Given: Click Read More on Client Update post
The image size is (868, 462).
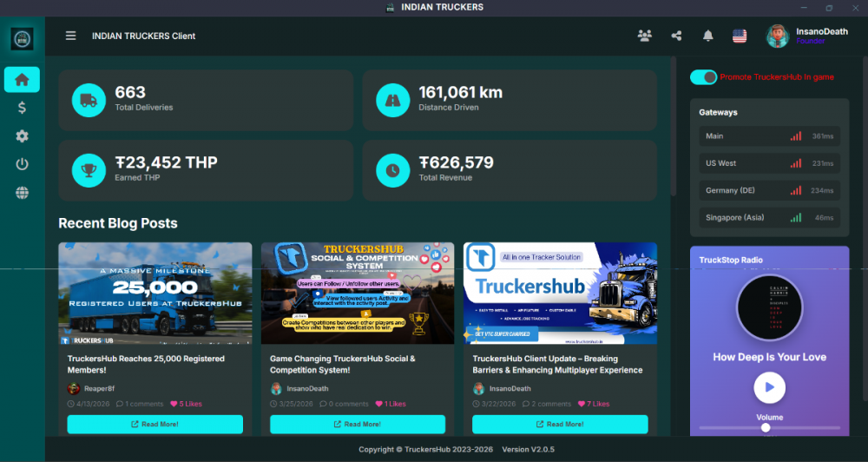Looking at the screenshot, I should click(560, 425).
